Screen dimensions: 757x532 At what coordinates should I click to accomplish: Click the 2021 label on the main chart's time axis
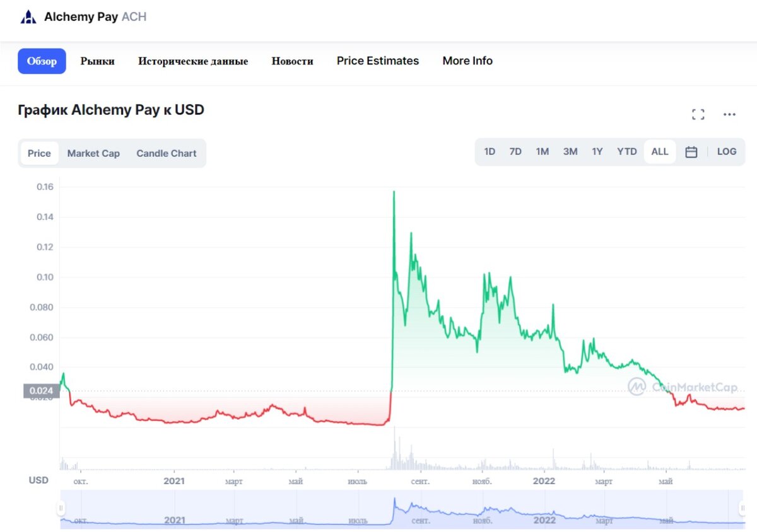[x=175, y=481]
